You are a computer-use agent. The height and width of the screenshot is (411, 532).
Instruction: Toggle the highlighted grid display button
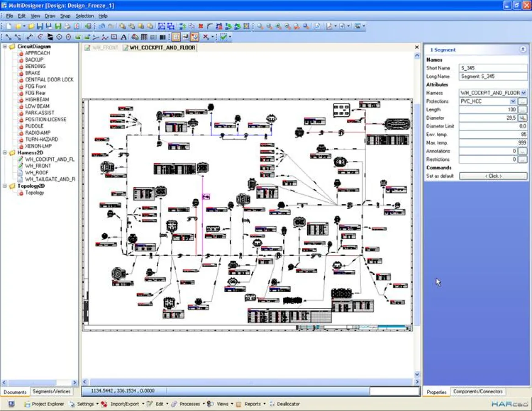[176, 37]
